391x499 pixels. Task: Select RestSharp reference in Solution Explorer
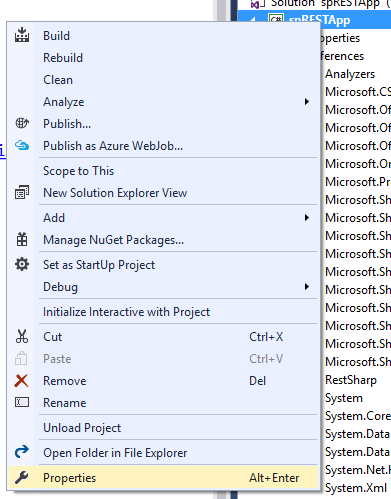point(351,380)
